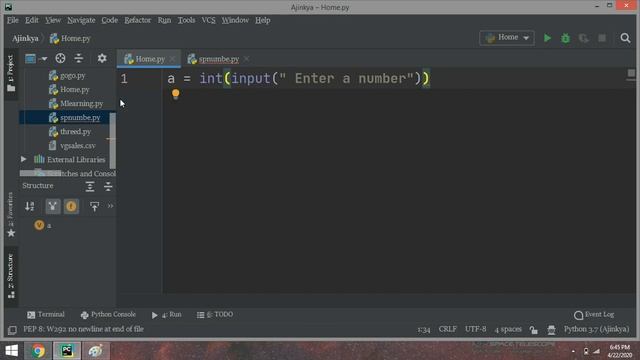Open Search Everywhere magnifier icon
The width and height of the screenshot is (640, 360).
tap(625, 38)
